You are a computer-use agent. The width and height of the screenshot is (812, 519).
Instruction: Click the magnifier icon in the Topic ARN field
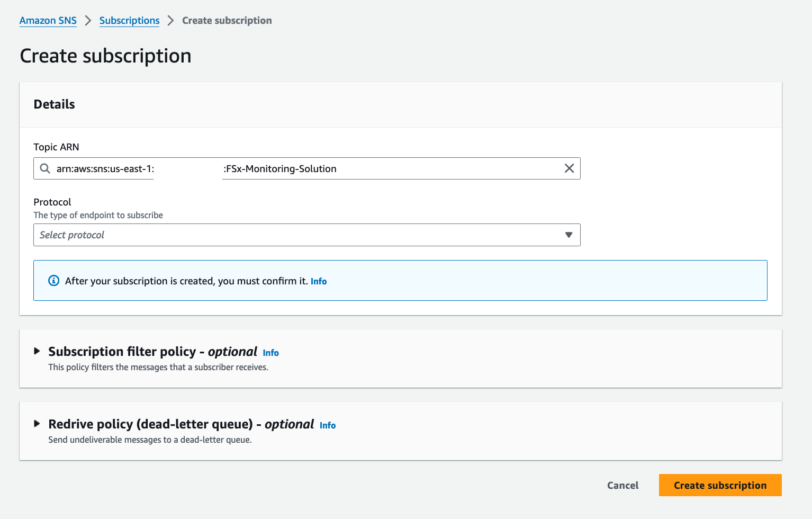pos(45,168)
